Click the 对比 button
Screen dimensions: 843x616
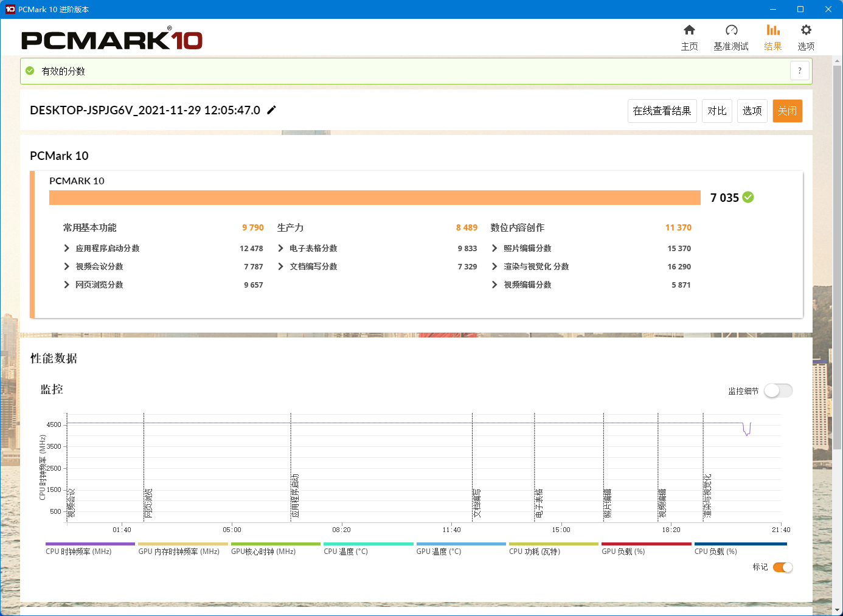[x=717, y=111]
